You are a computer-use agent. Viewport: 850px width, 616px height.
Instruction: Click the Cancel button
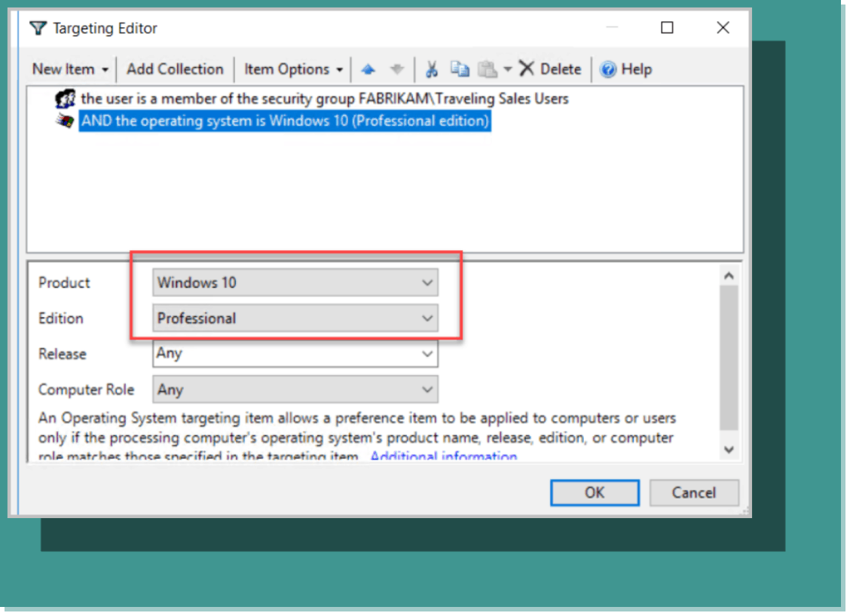tap(694, 492)
